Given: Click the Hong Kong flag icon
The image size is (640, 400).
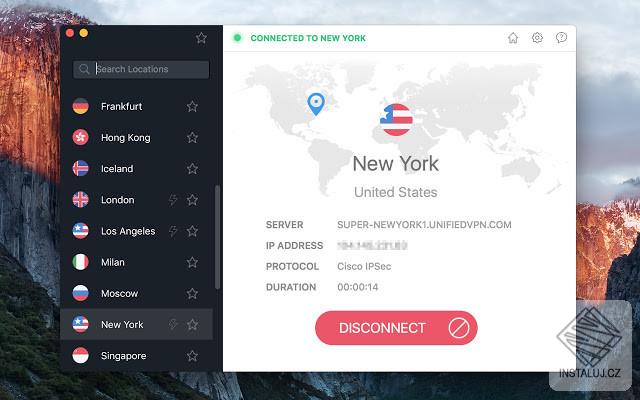Looking at the screenshot, I should click(80, 138).
